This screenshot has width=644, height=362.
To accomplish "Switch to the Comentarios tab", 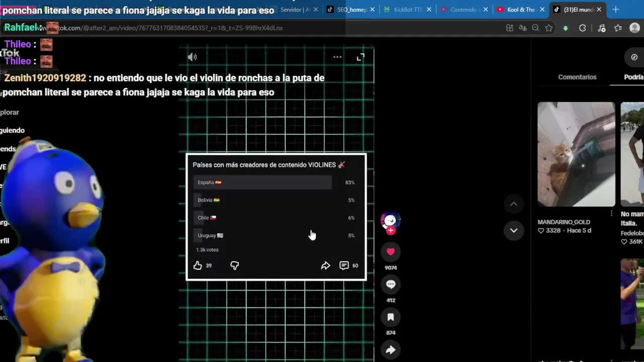I will (x=577, y=77).
